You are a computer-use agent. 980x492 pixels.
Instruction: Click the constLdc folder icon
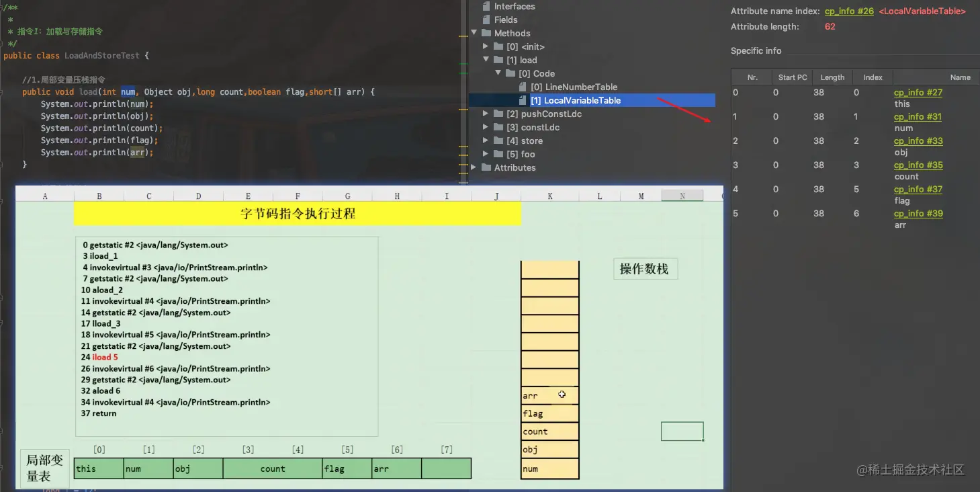pyautogui.click(x=498, y=127)
